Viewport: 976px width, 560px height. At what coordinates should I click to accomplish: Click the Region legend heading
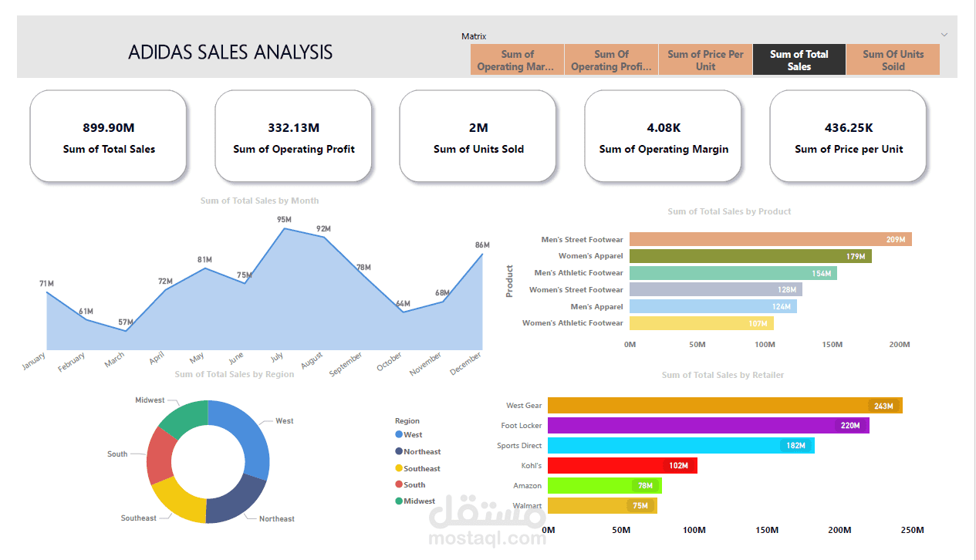[407, 421]
